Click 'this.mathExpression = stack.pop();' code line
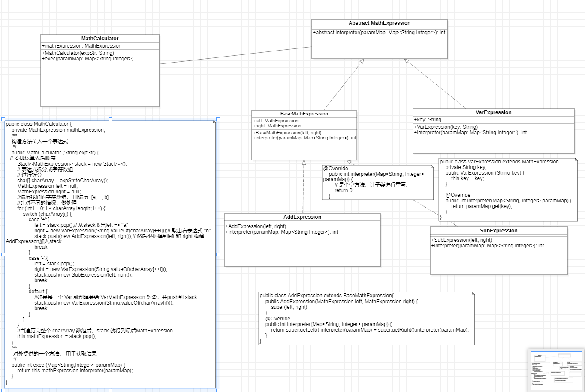585x392 pixels. pos(57,336)
